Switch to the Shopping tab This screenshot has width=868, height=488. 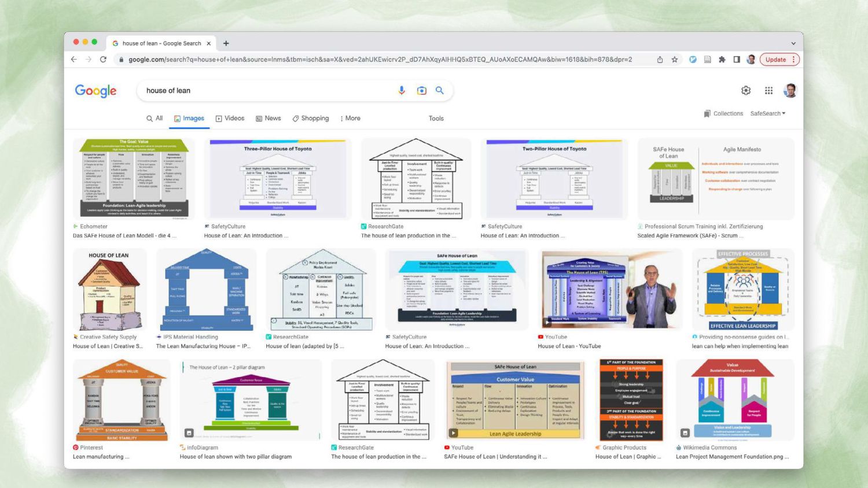coord(311,118)
